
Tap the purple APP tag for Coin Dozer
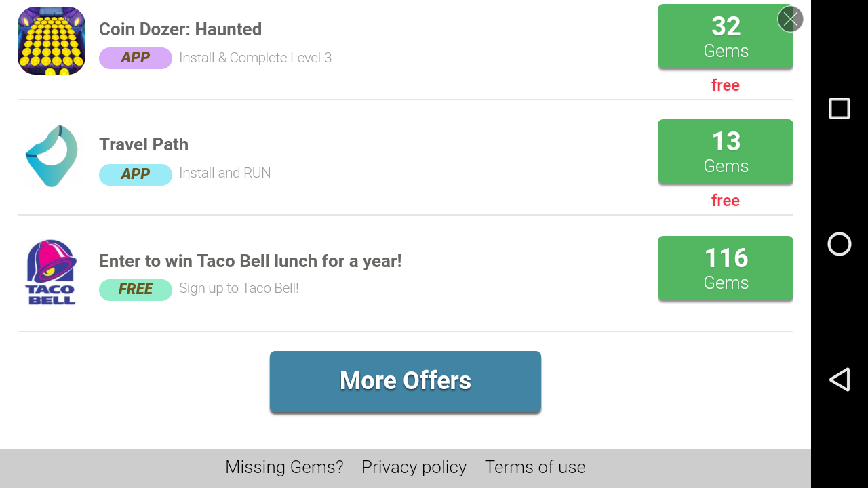click(x=136, y=58)
